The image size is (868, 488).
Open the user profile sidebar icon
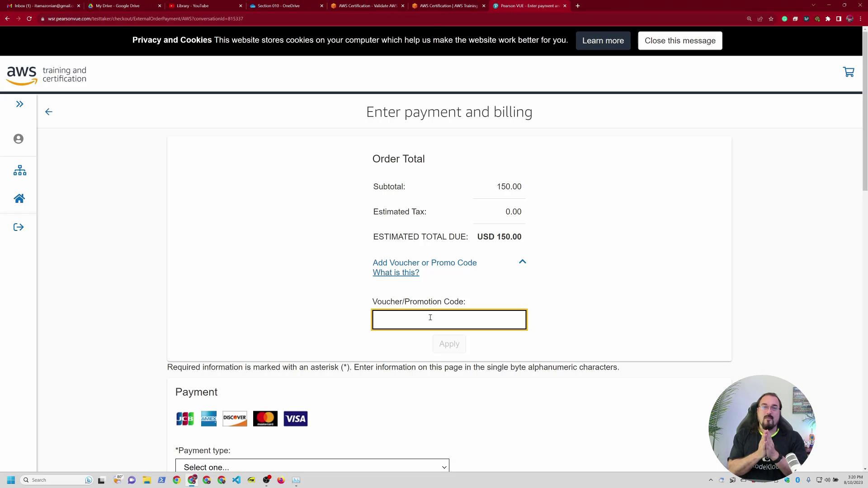(19, 139)
